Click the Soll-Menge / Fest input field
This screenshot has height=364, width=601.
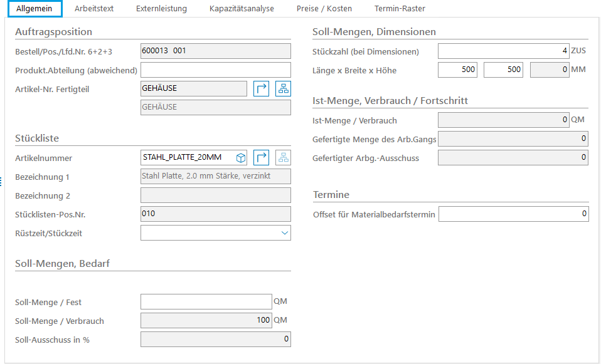[206, 302]
